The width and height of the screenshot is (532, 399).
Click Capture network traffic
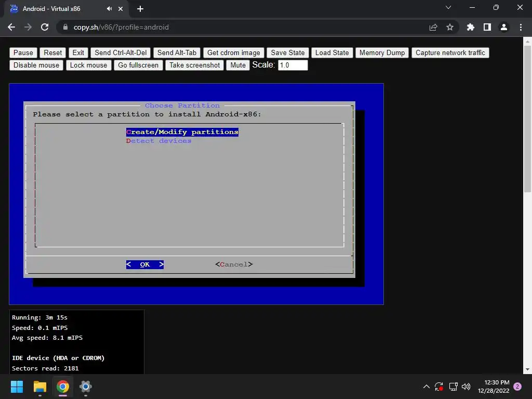point(450,52)
